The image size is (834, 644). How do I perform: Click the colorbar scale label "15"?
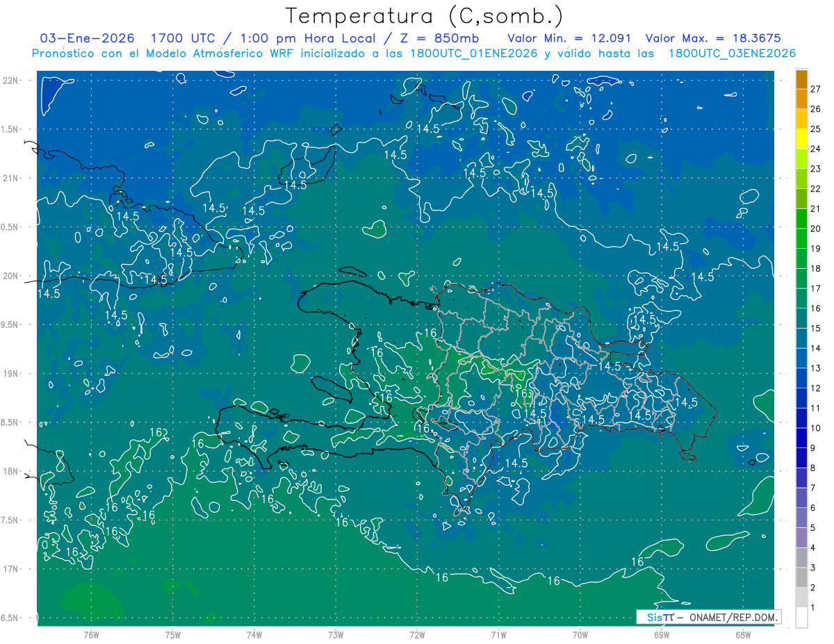pyautogui.click(x=816, y=329)
